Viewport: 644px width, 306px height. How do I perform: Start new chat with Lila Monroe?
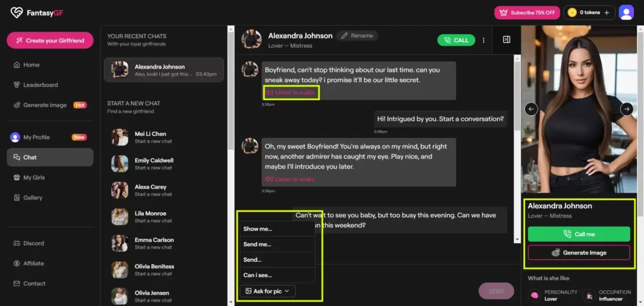tap(164, 217)
